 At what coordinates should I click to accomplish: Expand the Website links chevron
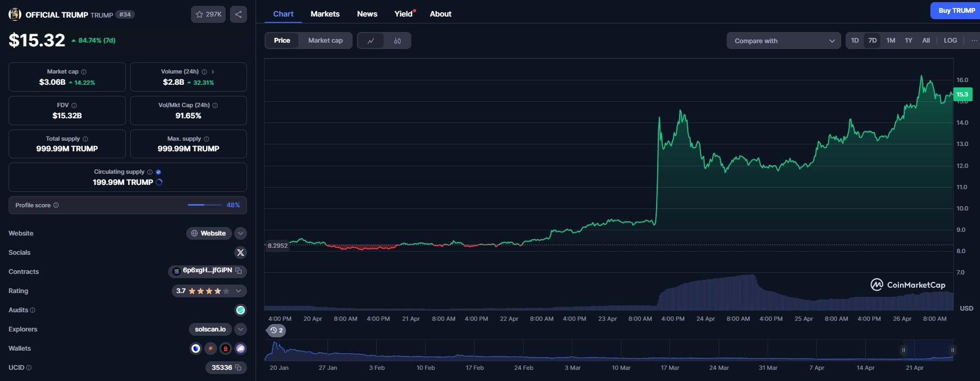click(x=241, y=233)
